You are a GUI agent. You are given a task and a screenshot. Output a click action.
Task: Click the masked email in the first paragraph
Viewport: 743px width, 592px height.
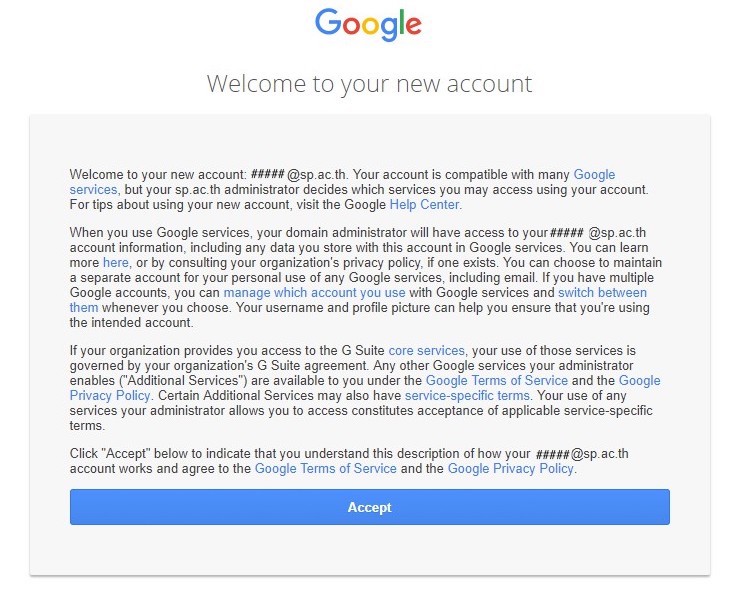click(298, 174)
